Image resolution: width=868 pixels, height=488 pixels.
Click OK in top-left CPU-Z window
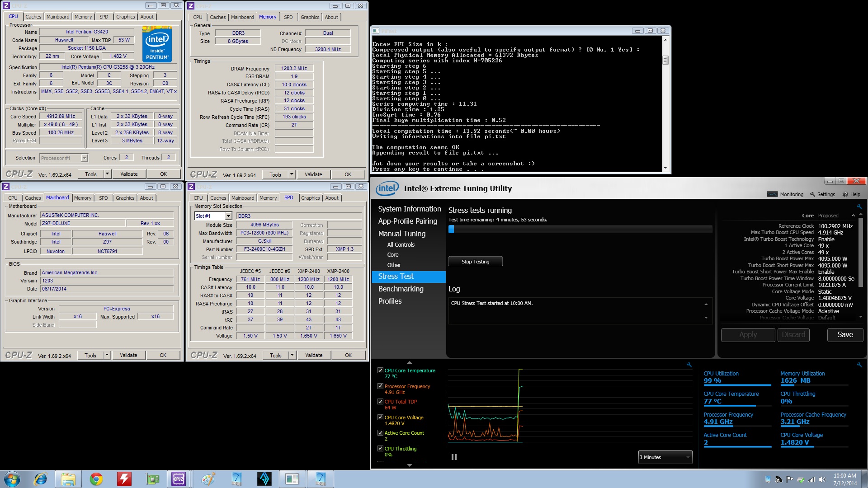[163, 174]
